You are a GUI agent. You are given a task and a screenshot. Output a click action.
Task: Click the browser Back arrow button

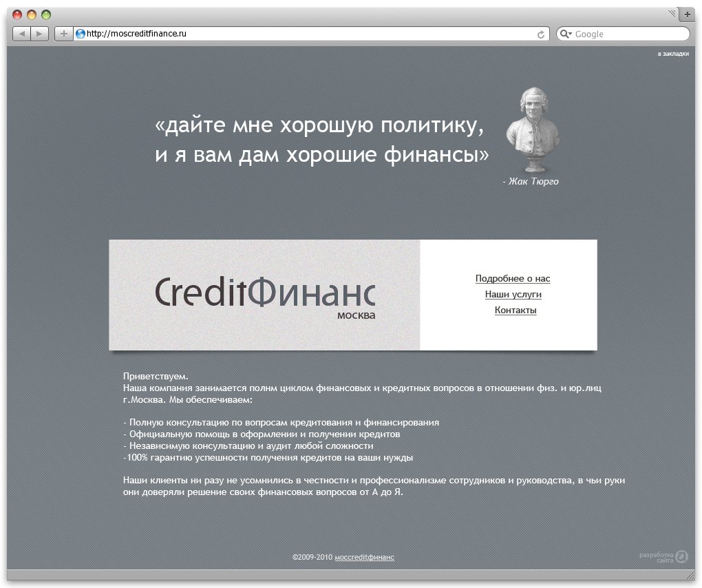[21, 34]
